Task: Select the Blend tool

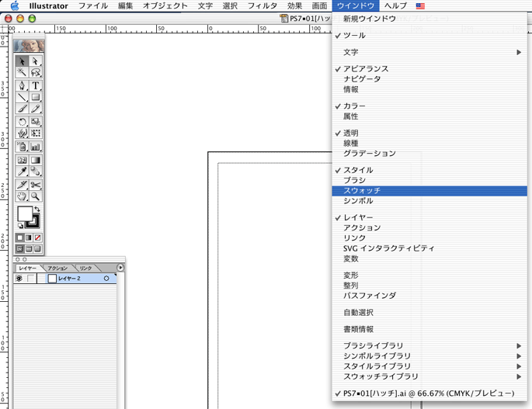Action: (36, 172)
